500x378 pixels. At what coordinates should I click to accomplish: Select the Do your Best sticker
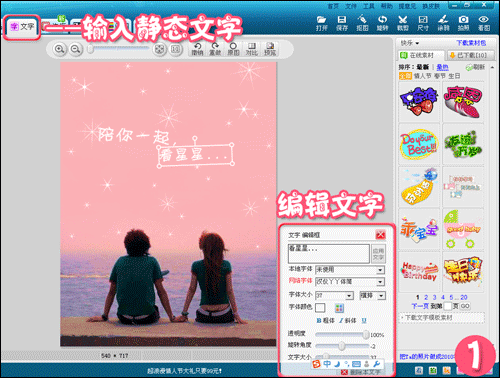pos(419,145)
